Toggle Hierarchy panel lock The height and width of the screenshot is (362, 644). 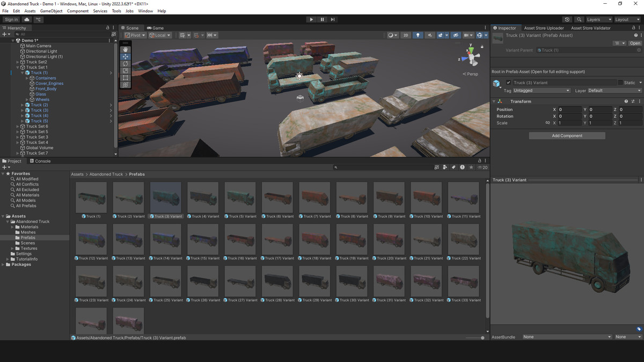pyautogui.click(x=107, y=28)
